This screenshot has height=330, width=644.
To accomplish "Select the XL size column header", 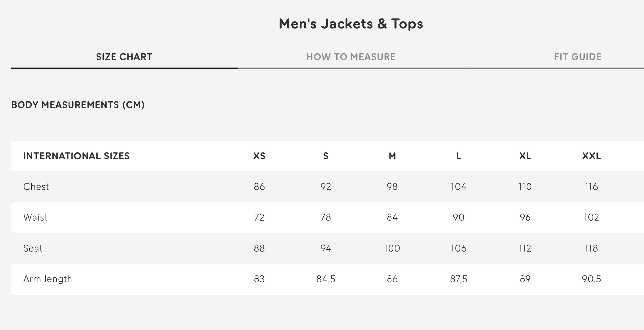I will tap(525, 156).
